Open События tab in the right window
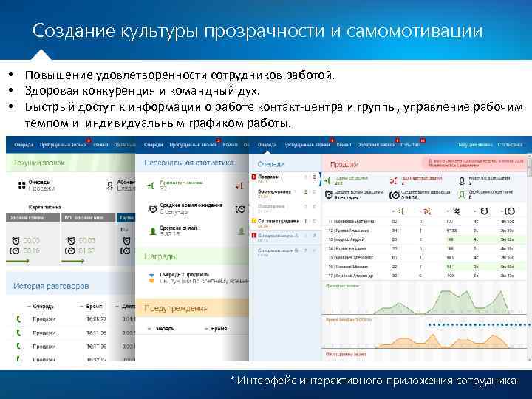This screenshot has width=532, height=399. click(410, 145)
